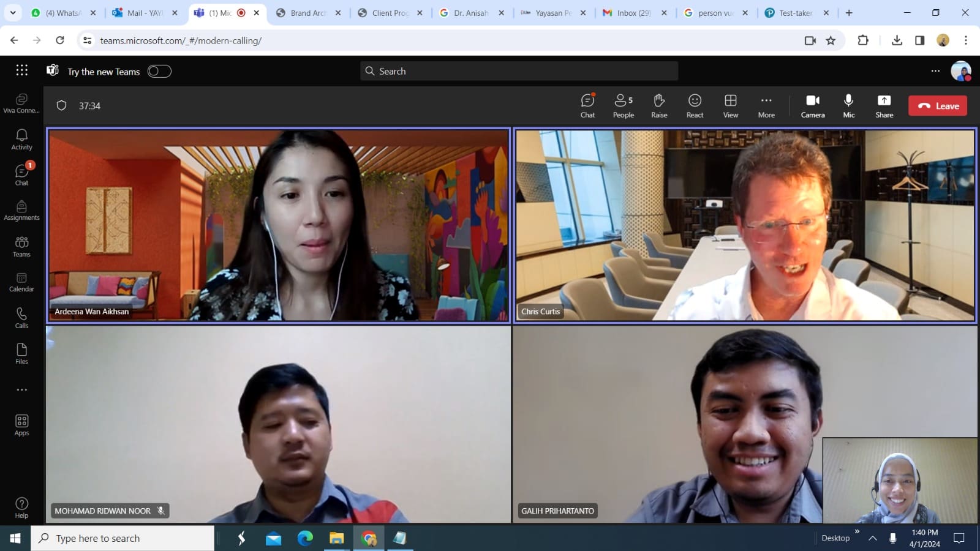Screen dimensions: 980x551
Task: Leave the meeting
Action: pyautogui.click(x=938, y=106)
